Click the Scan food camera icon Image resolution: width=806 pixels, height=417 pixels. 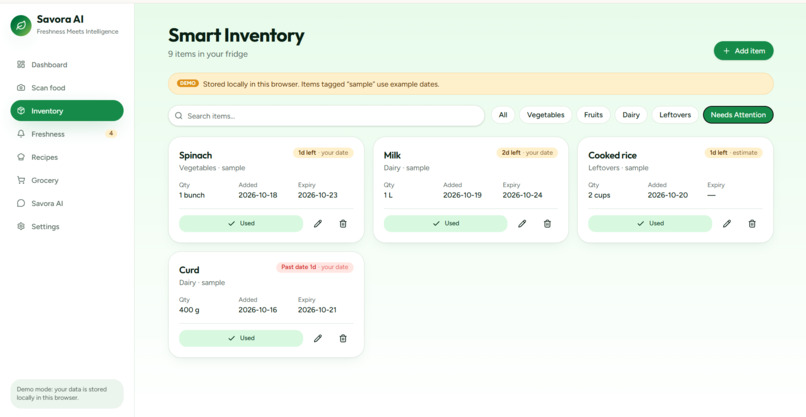pos(21,88)
